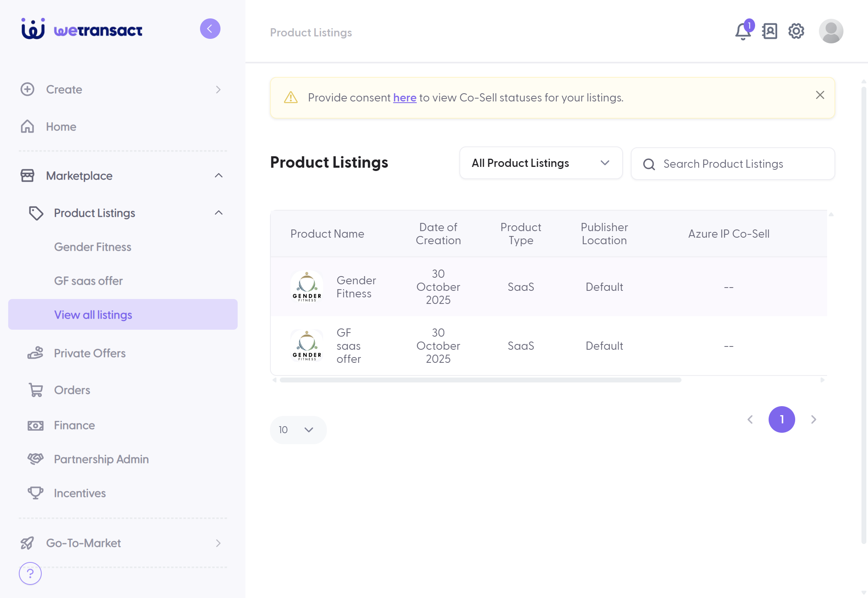Image resolution: width=868 pixels, height=598 pixels.
Task: Collapse the sidebar with the purple arrow button
Action: pyautogui.click(x=210, y=29)
